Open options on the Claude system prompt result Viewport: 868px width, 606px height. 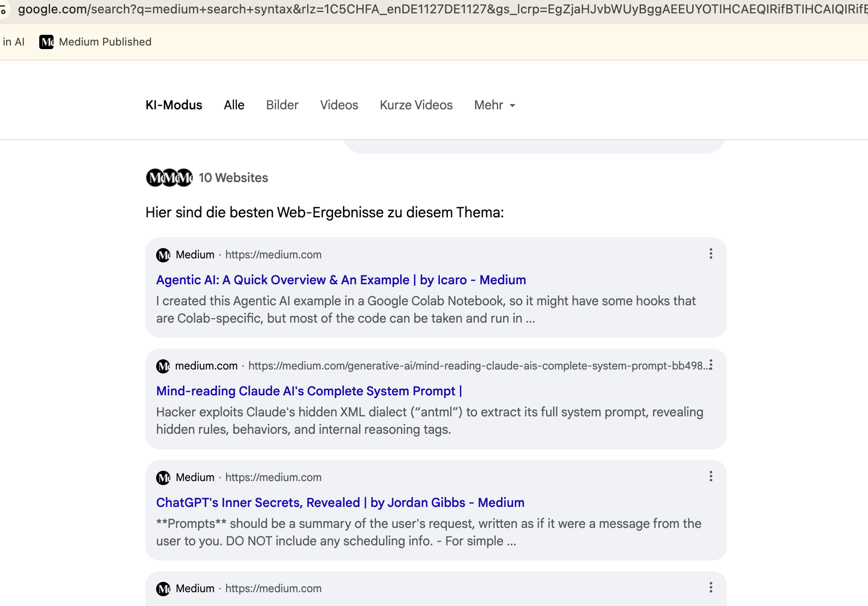711,365
